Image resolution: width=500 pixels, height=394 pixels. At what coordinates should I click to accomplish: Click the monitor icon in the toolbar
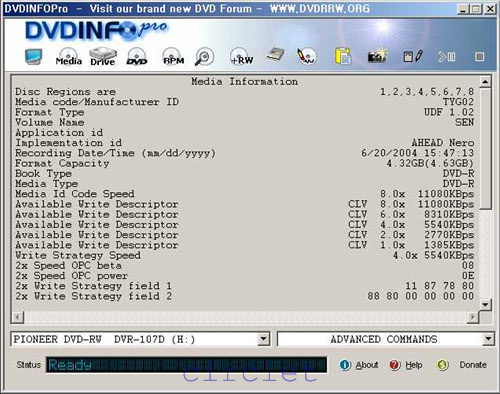point(34,56)
